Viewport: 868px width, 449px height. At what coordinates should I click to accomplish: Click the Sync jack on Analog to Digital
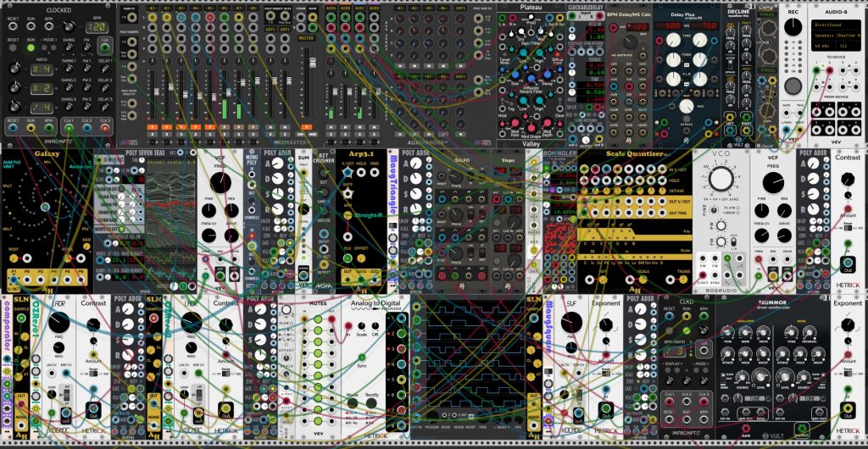tap(361, 358)
